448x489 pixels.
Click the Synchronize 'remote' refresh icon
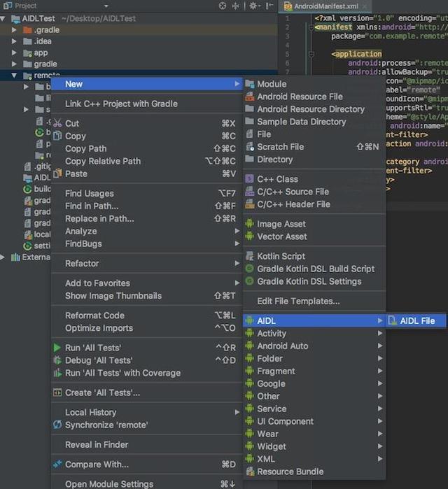click(x=57, y=425)
